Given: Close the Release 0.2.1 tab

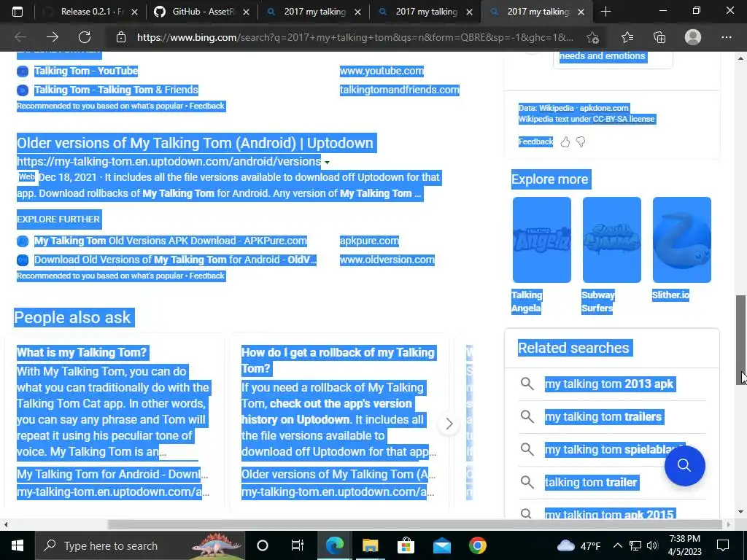Looking at the screenshot, I should tap(134, 12).
